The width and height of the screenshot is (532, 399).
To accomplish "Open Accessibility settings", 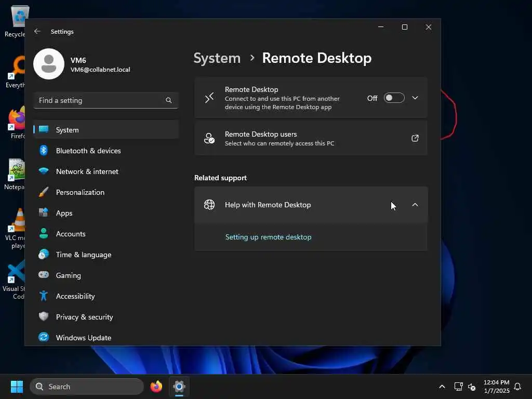I will point(106,296).
